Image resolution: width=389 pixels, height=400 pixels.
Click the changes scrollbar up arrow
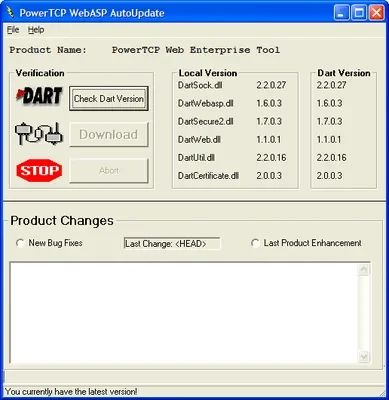[x=364, y=270]
